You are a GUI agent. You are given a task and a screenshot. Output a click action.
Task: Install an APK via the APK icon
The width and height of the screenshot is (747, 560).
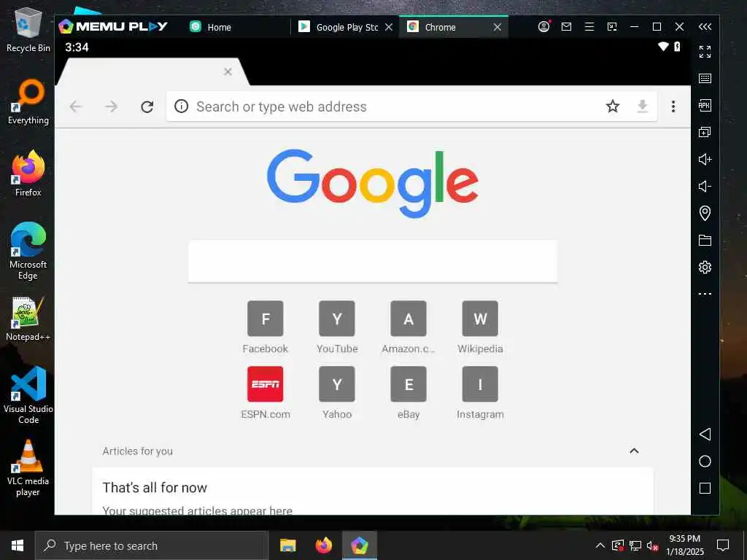pos(705,105)
